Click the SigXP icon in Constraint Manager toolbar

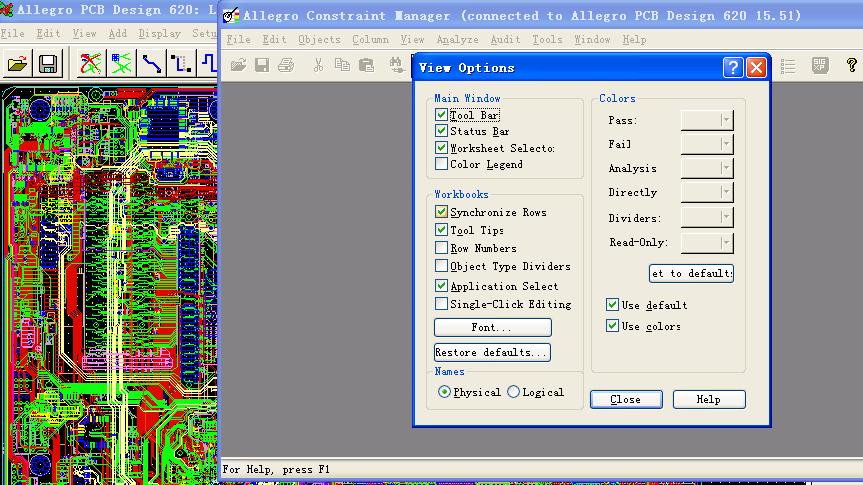tap(820, 66)
